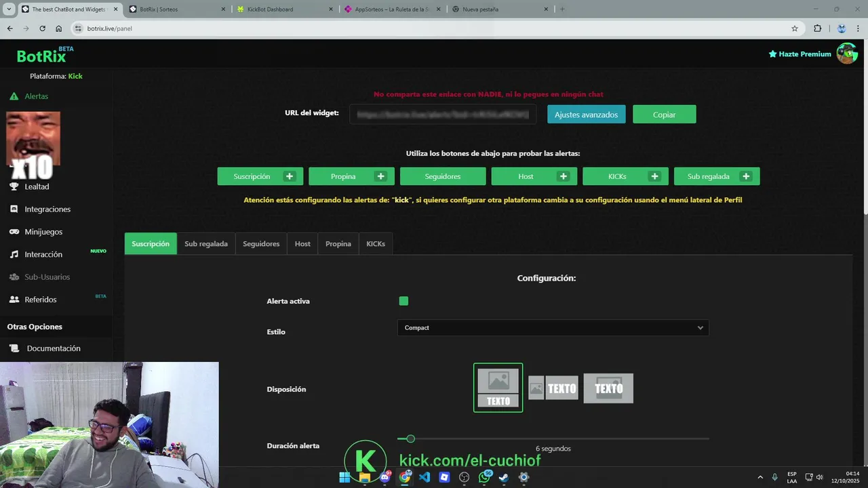Test the Seguidores alert button

click(x=443, y=176)
